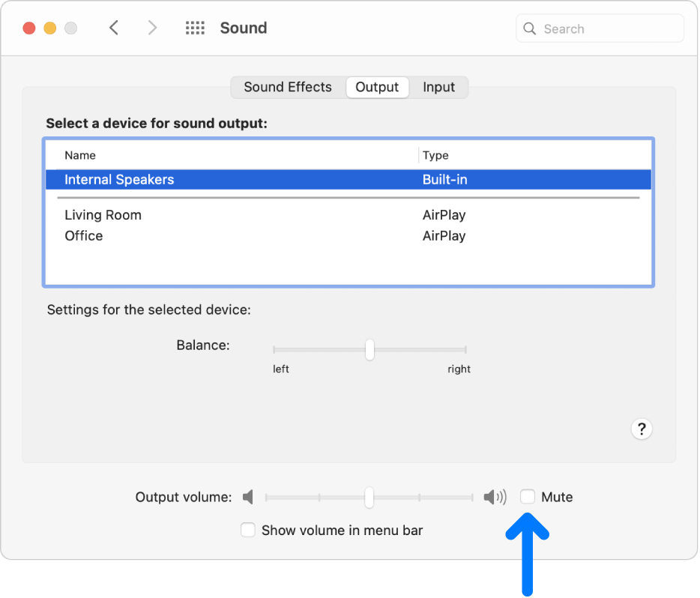Click the high volume speaker icon
Image resolution: width=700 pixels, height=598 pixels.
(494, 496)
